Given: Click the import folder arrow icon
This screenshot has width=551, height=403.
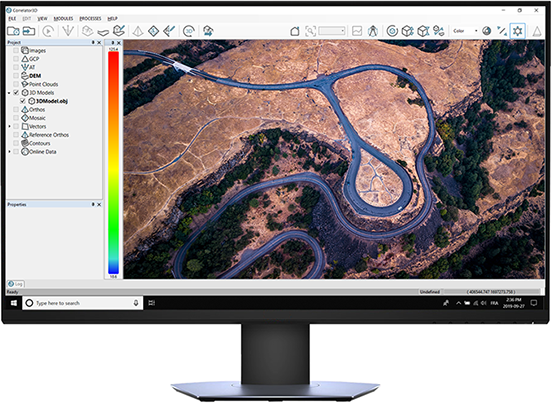Looking at the screenshot, I should click(x=29, y=31).
